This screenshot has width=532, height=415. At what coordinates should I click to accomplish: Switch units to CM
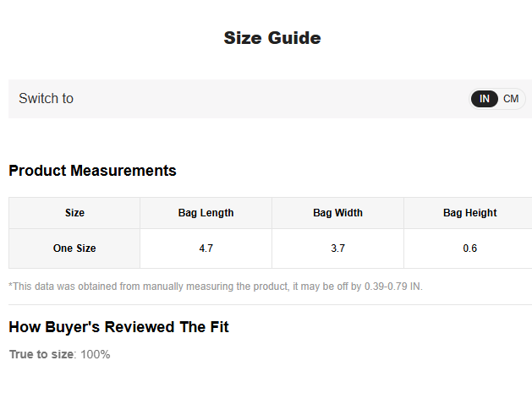(x=511, y=99)
